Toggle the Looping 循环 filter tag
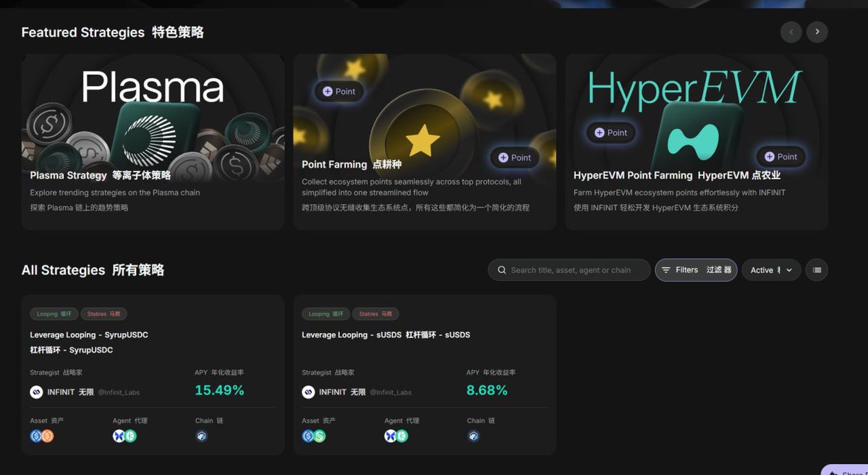Screen dimensions: 868x475 coord(54,314)
